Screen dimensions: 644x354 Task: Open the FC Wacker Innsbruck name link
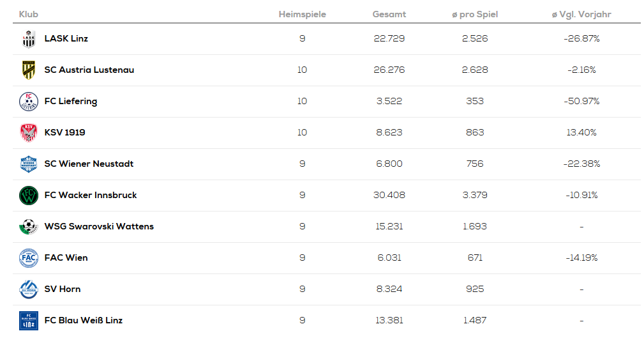91,196
